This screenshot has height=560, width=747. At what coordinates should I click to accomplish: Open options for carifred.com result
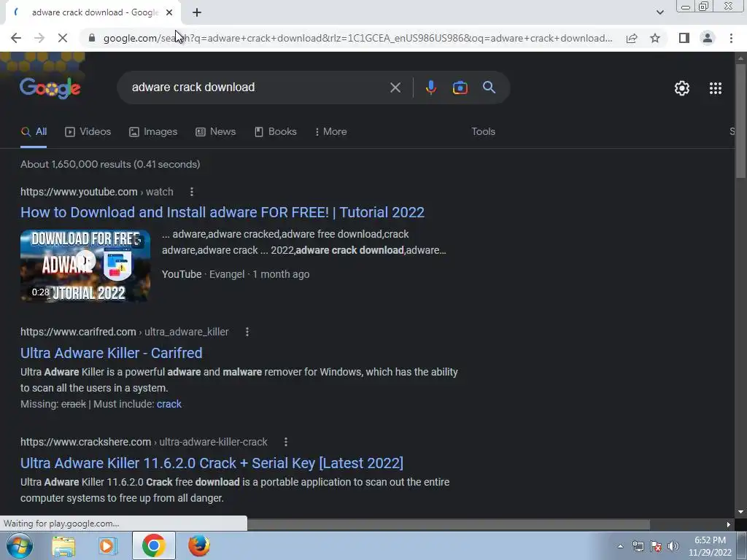(247, 332)
